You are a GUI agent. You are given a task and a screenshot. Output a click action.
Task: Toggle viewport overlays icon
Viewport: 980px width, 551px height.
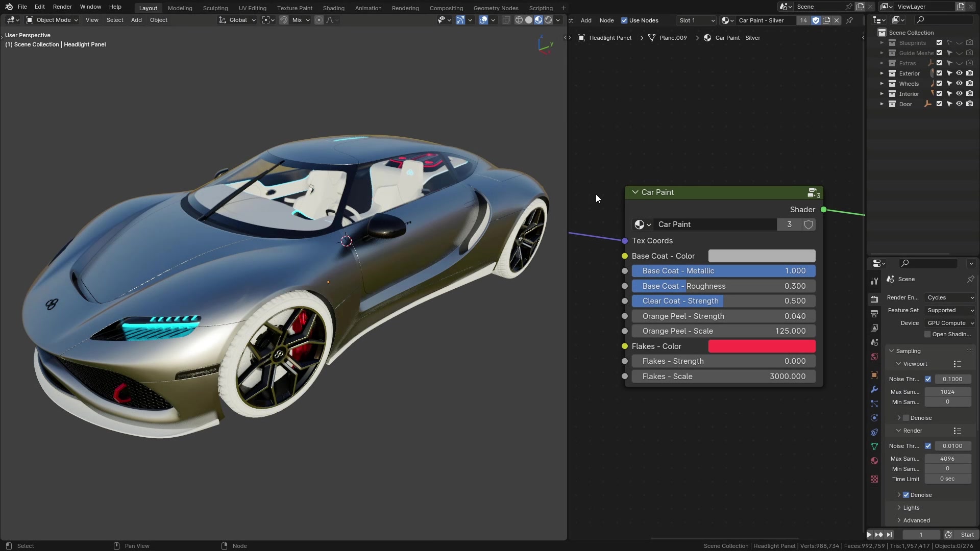pos(483,20)
